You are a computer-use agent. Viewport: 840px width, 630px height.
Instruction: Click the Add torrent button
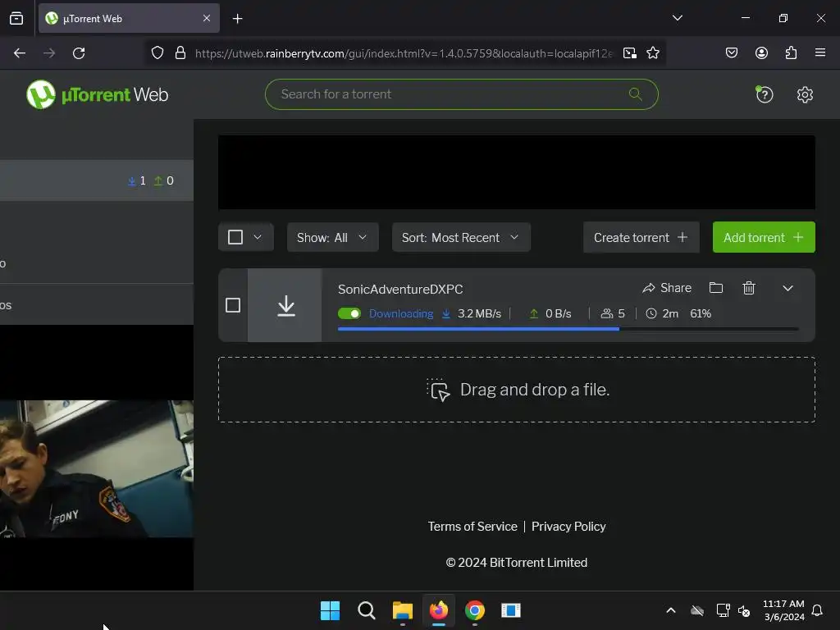point(764,237)
